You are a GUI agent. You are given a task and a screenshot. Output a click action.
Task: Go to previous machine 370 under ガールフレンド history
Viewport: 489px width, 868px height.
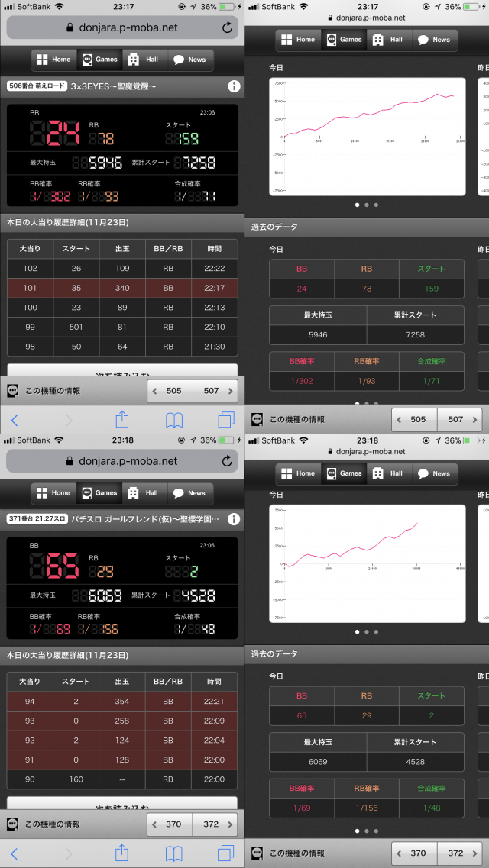170,824
